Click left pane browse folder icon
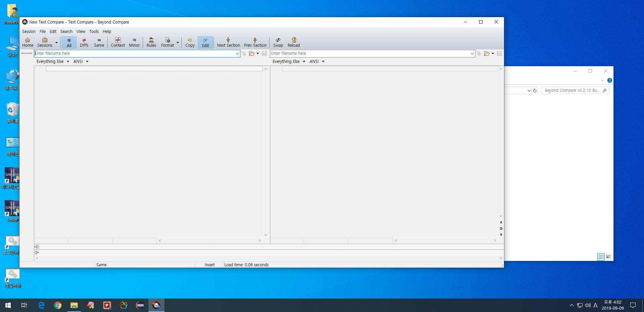The height and width of the screenshot is (312, 644). point(251,53)
